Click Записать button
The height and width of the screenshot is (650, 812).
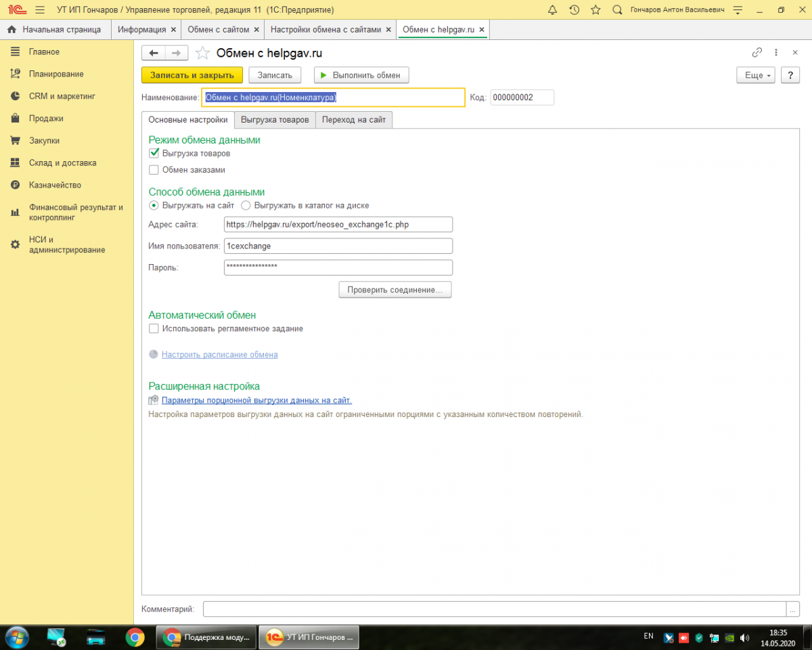pos(275,75)
